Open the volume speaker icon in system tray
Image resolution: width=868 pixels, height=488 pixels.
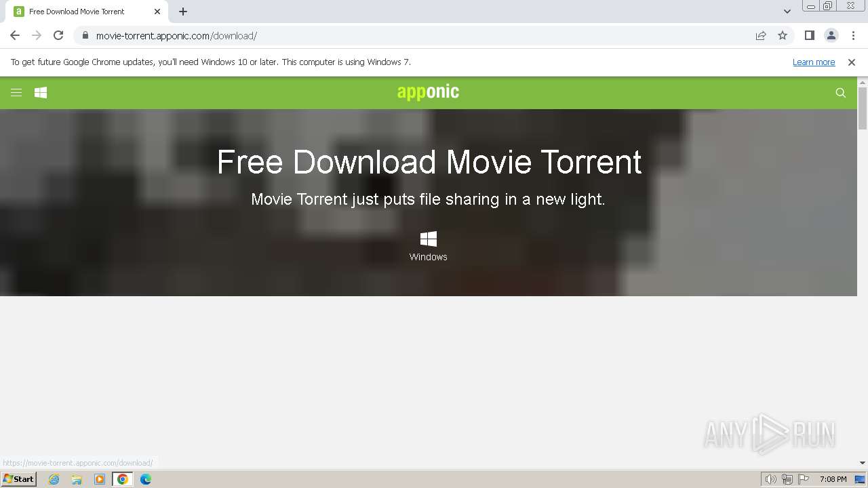[770, 479]
